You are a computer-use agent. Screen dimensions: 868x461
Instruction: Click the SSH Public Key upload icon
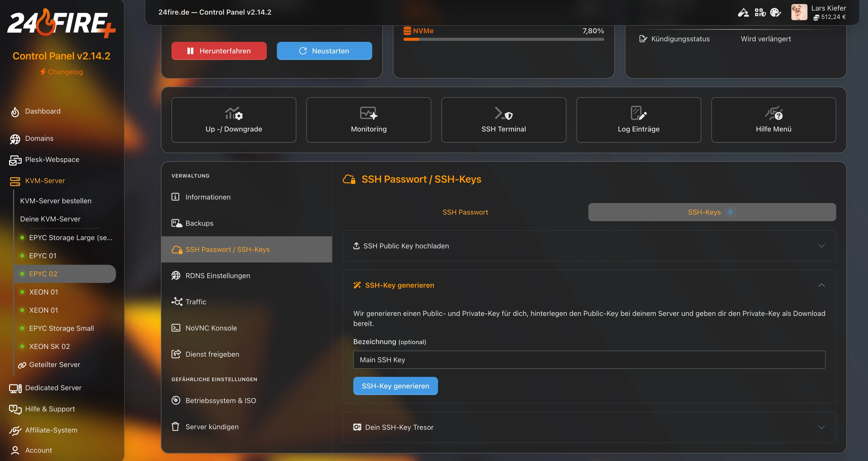point(356,246)
